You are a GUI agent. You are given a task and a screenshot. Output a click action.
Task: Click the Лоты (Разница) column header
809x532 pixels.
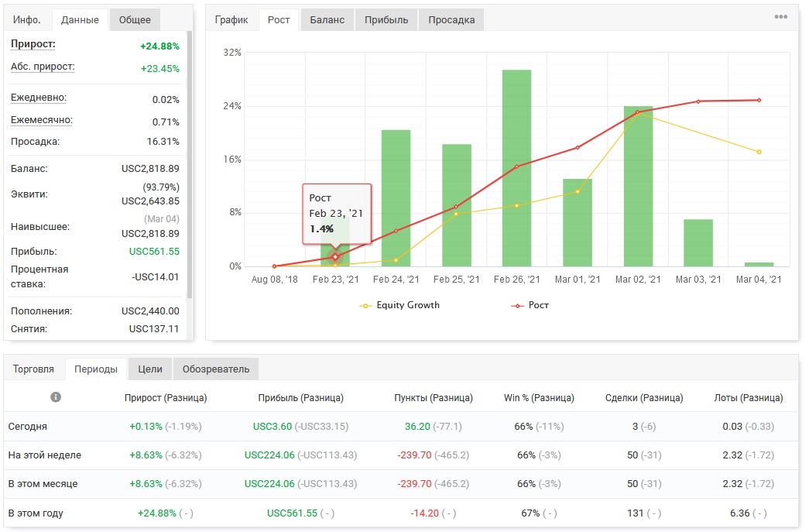(x=749, y=398)
